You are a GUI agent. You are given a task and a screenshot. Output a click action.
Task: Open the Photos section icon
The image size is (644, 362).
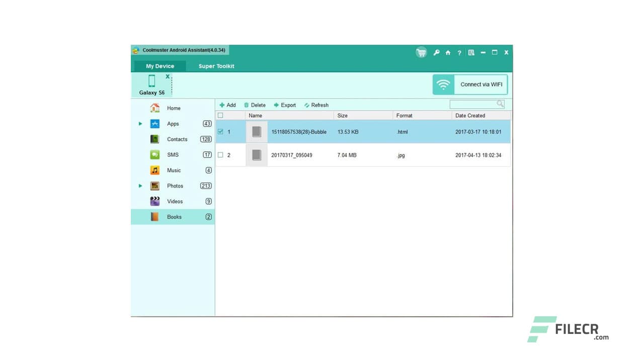coord(154,186)
